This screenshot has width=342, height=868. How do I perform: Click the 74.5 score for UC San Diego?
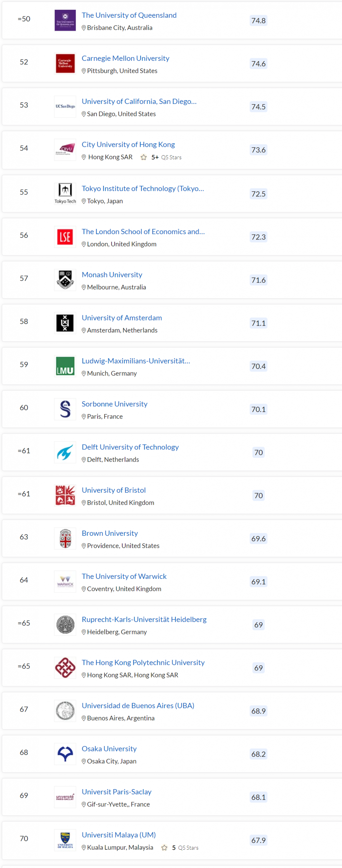(258, 107)
